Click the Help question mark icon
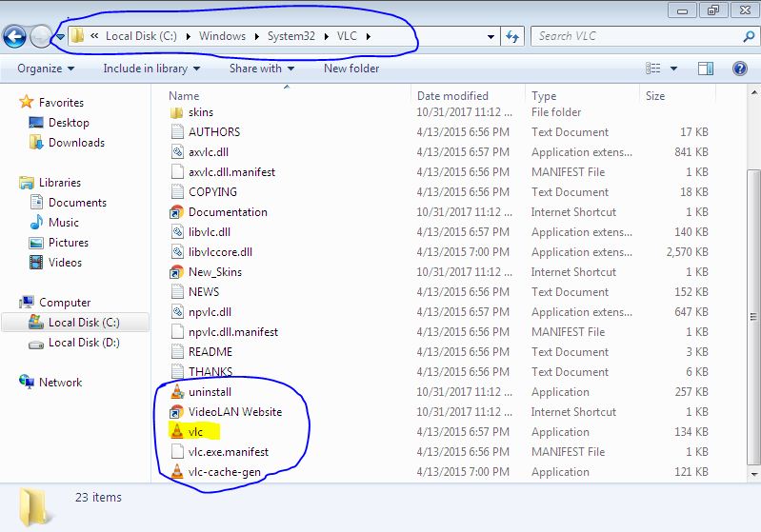The image size is (761, 532). pos(740,69)
